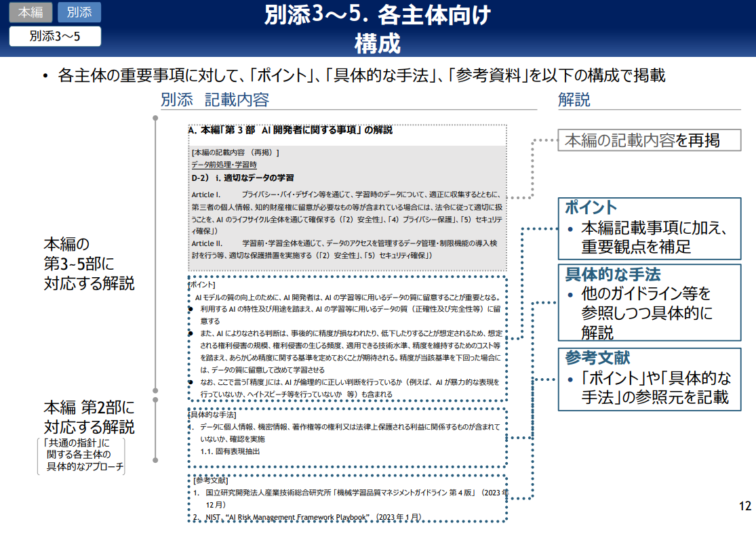756x534 pixels.
Task: Click the bullet starting また、AIによりなされる判断は
Action: [346, 351]
